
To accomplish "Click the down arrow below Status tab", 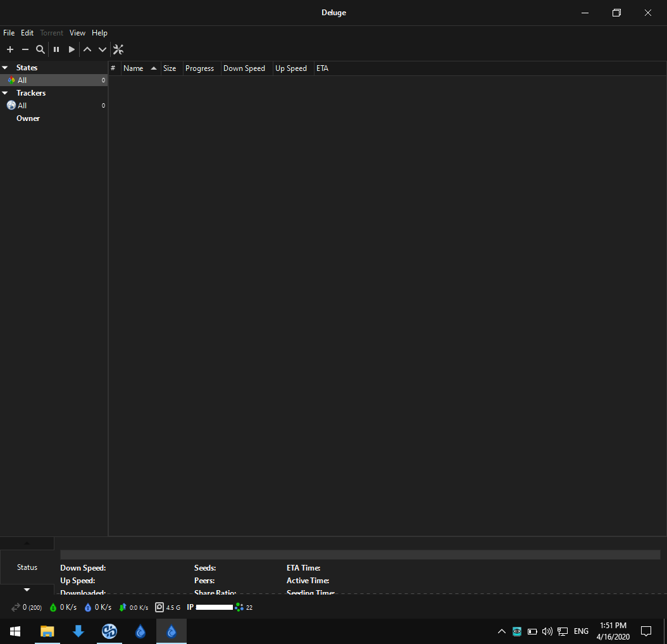I will click(27, 590).
